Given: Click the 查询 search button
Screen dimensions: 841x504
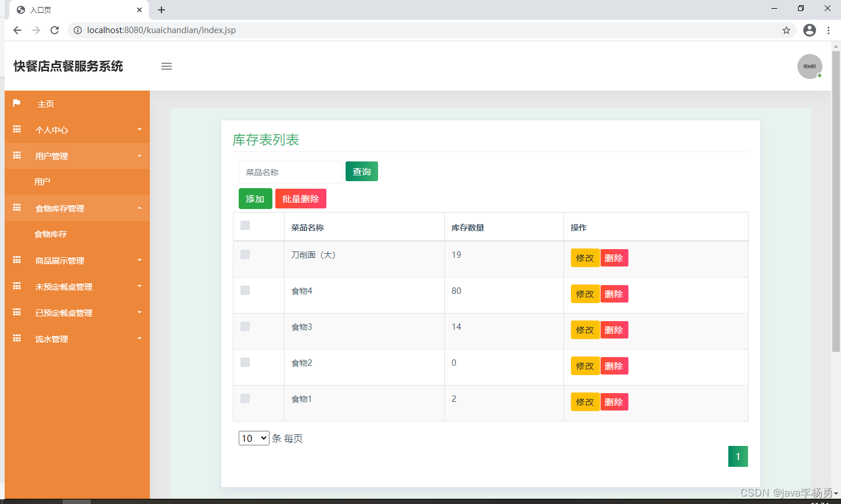Looking at the screenshot, I should (362, 171).
